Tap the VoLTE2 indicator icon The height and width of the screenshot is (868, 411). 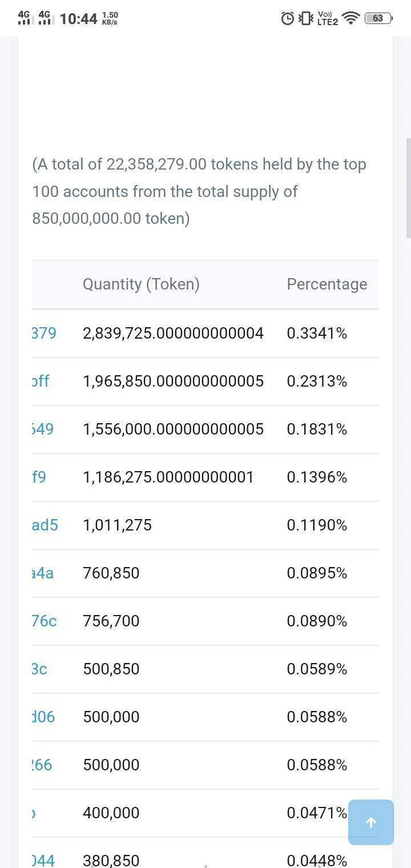point(328,18)
